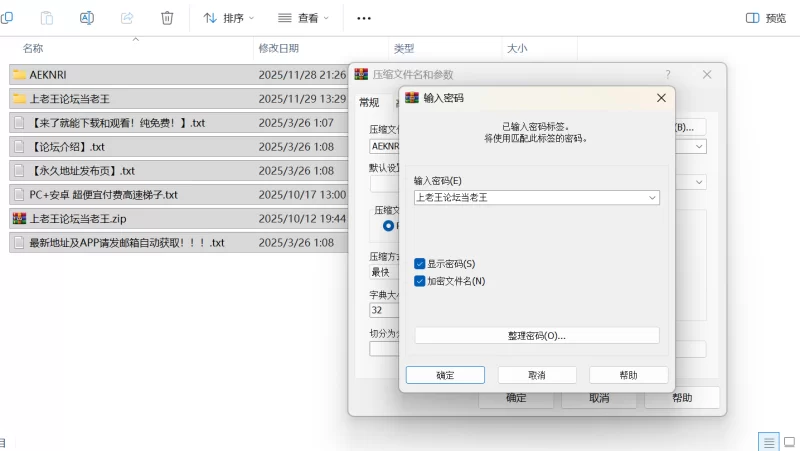Open the 查看 view dropdown
This screenshot has width=800, height=451.
click(x=304, y=18)
